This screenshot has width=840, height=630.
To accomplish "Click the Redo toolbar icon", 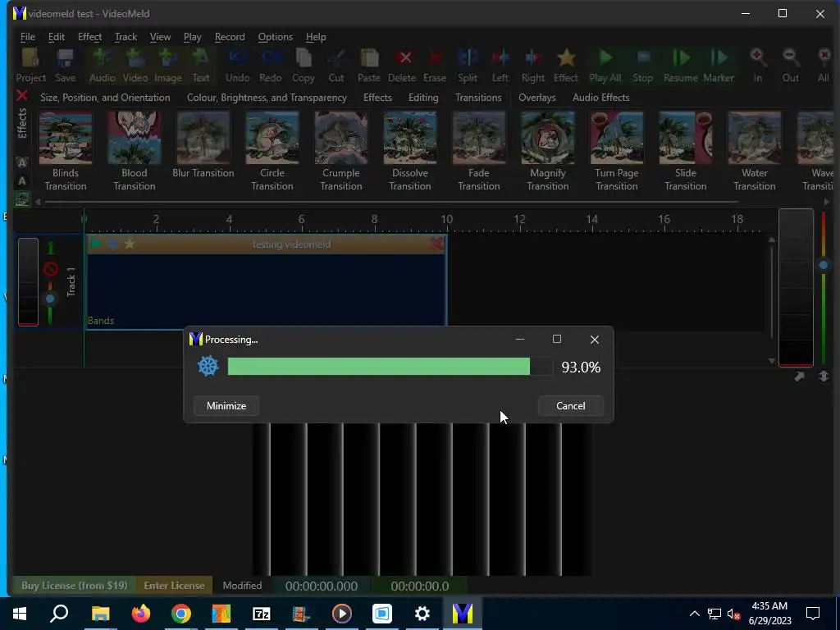I will (x=271, y=66).
